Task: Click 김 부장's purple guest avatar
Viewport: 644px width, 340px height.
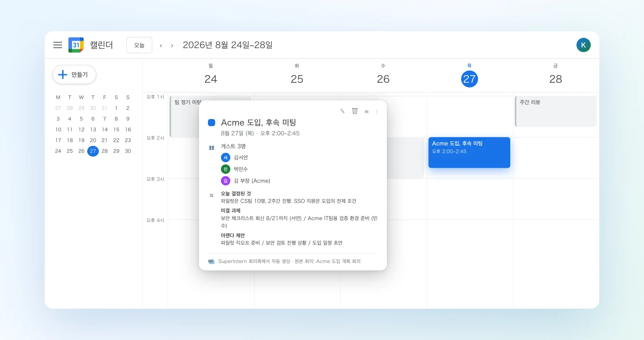Action: point(225,181)
